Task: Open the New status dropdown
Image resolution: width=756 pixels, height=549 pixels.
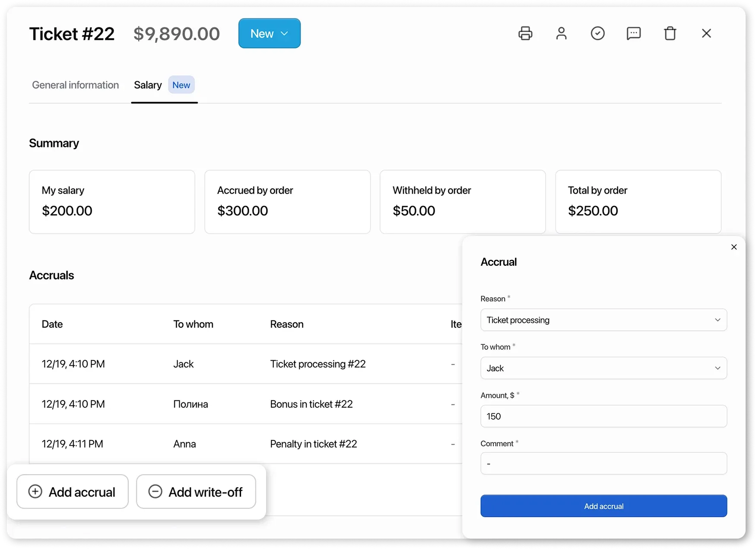Action: [269, 33]
